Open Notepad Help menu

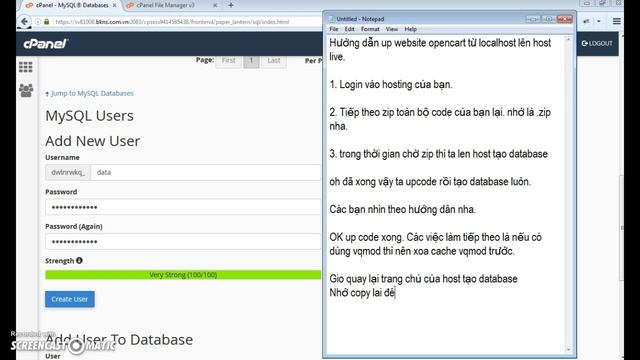[411, 29]
